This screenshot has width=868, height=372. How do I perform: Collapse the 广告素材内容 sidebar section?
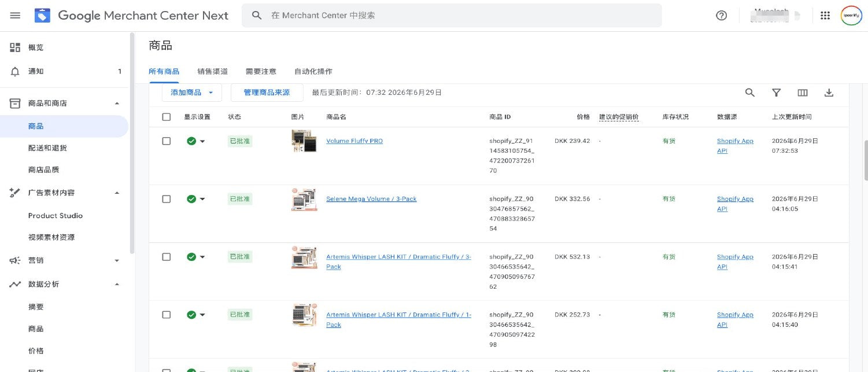(x=117, y=193)
